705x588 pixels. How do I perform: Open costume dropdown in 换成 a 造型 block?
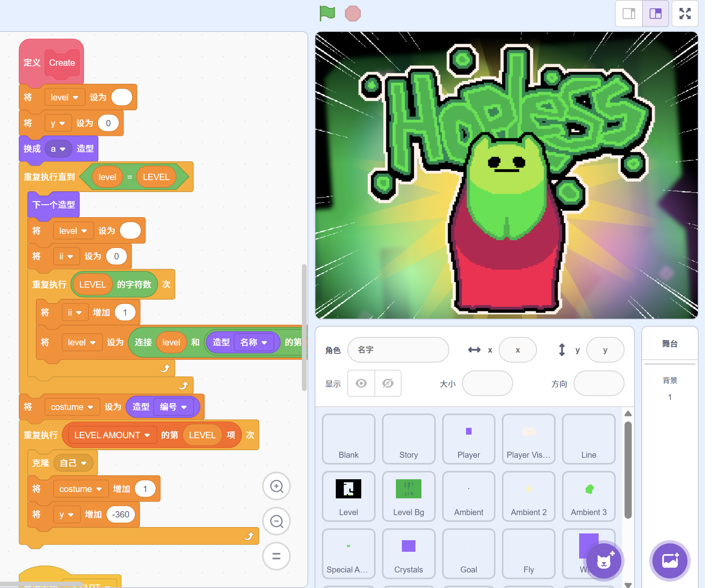[63, 149]
